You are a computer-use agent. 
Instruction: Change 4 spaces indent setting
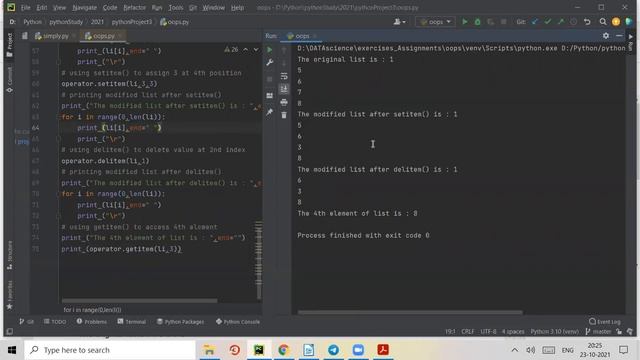click(513, 331)
